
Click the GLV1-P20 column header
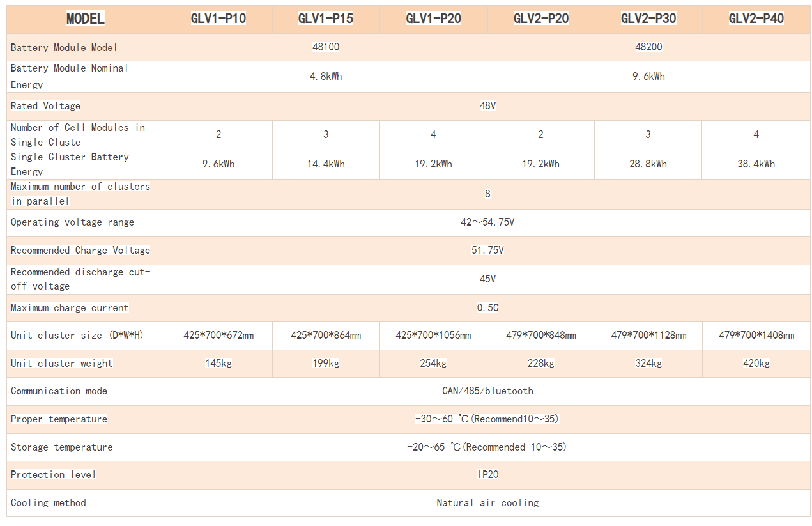click(433, 19)
